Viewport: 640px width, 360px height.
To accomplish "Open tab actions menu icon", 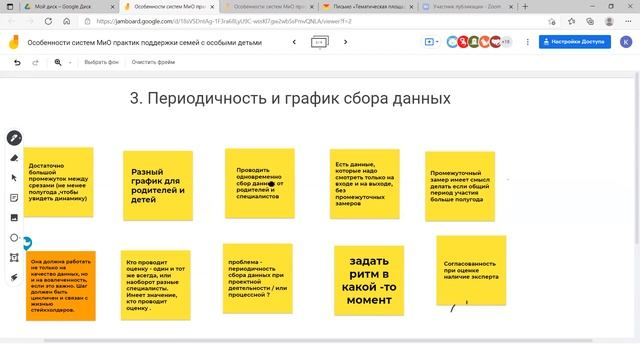I will 10,7.
